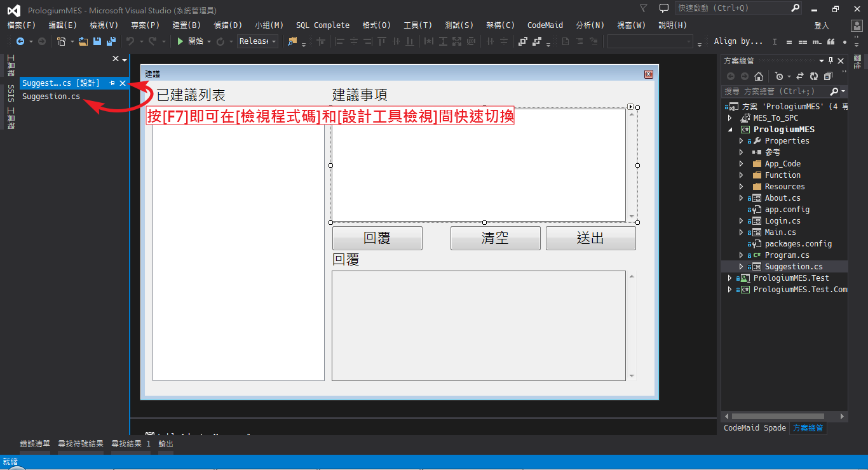
Task: Toggle pin on the Suggest...cs design tab
Action: click(112, 83)
